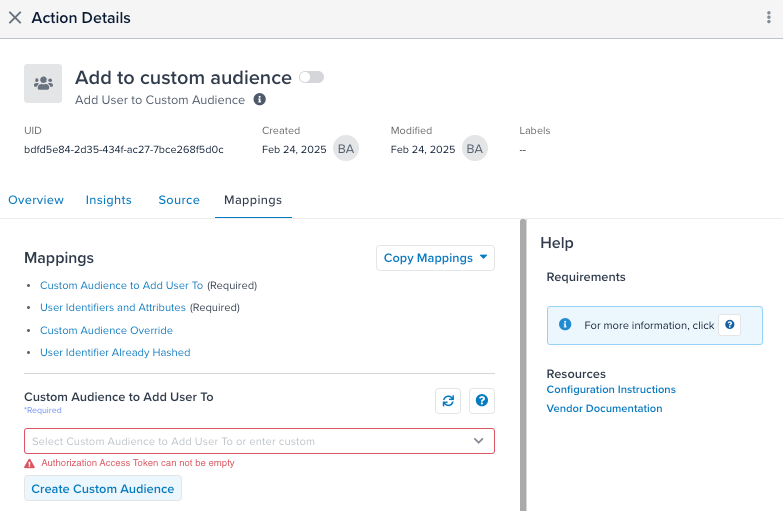Click question mark in For more information box
This screenshot has width=783, height=511.
click(x=730, y=325)
